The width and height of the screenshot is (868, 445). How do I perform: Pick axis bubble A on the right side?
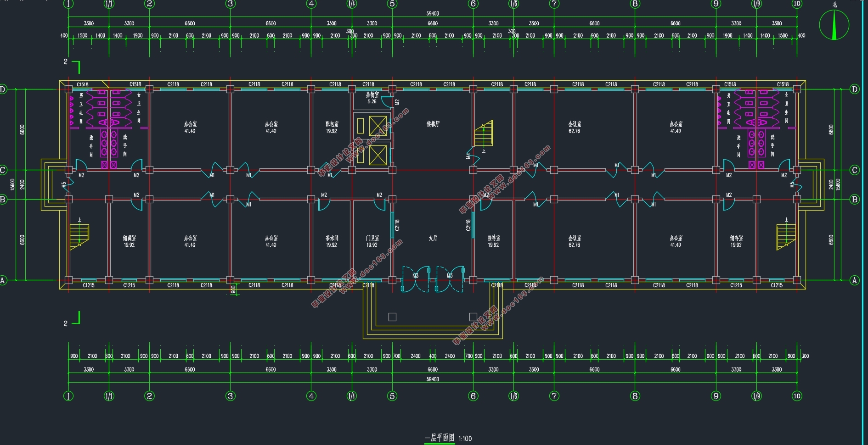(855, 280)
